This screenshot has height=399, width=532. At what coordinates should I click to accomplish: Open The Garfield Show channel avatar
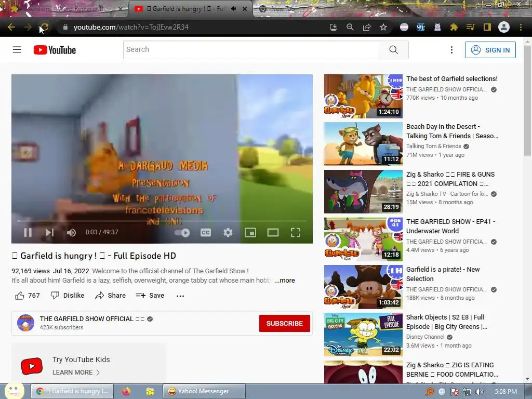click(x=26, y=323)
